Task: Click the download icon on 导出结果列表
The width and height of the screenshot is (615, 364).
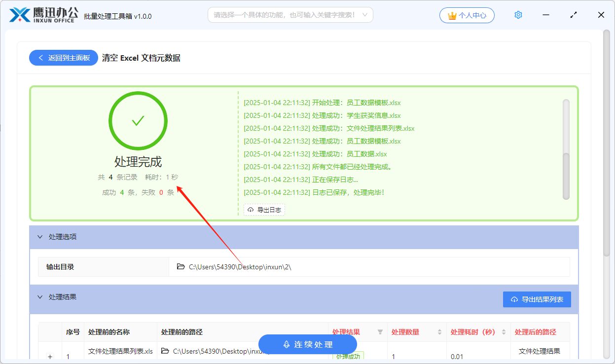Action: click(514, 299)
